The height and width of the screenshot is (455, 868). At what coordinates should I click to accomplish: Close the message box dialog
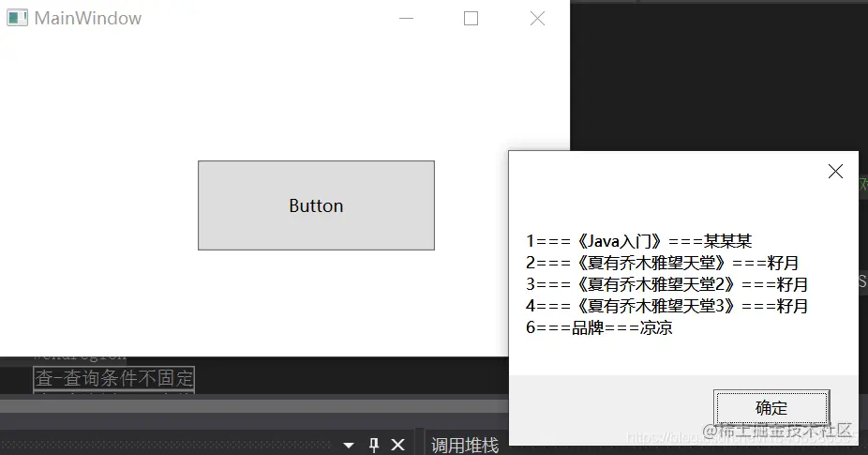coord(835,172)
